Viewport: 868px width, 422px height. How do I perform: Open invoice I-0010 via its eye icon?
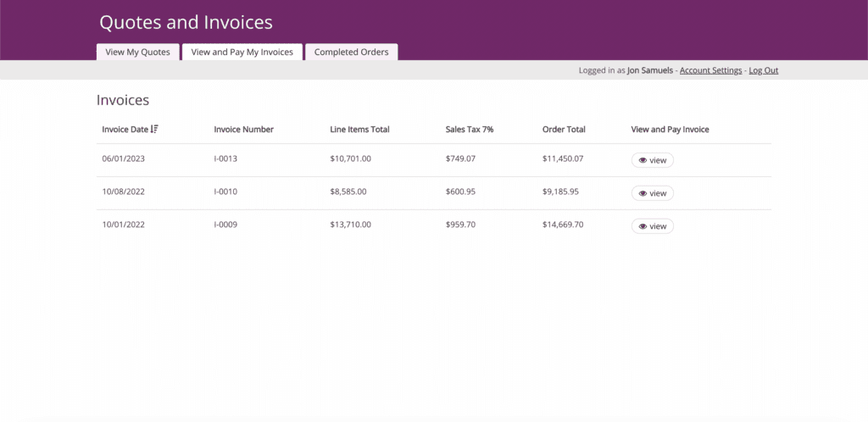[643, 193]
